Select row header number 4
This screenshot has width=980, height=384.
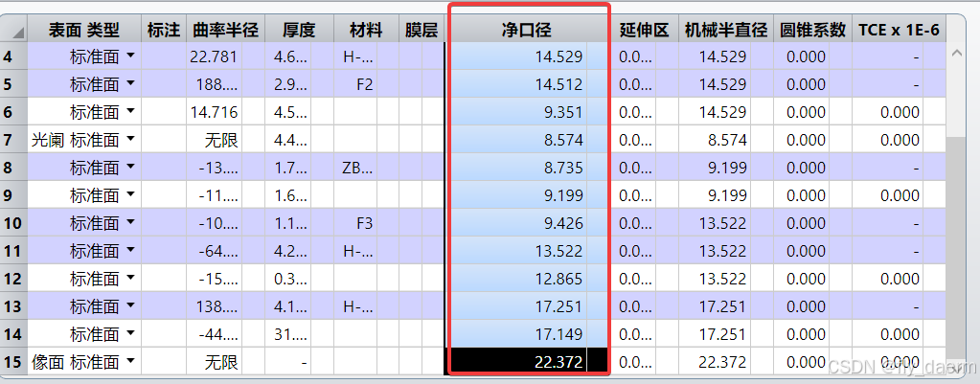pos(13,56)
